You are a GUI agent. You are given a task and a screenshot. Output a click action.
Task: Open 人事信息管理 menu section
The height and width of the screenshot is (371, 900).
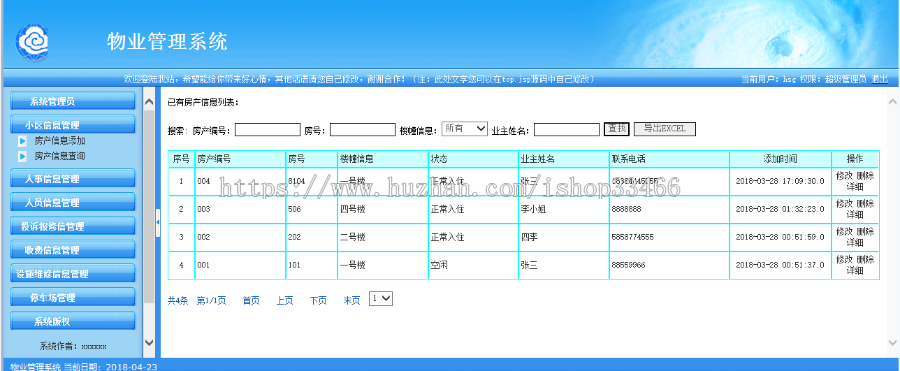coord(73,179)
